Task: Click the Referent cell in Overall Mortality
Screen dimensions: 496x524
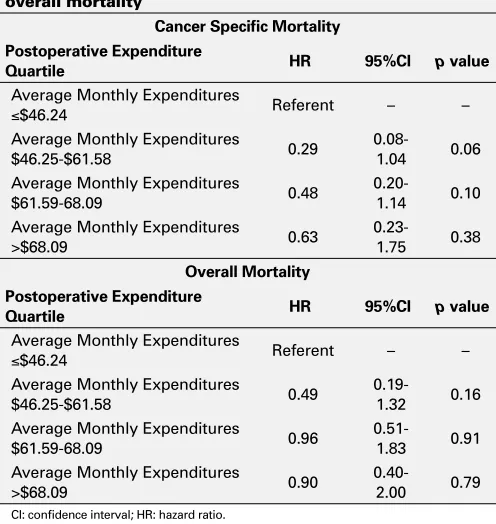Action: [303, 351]
